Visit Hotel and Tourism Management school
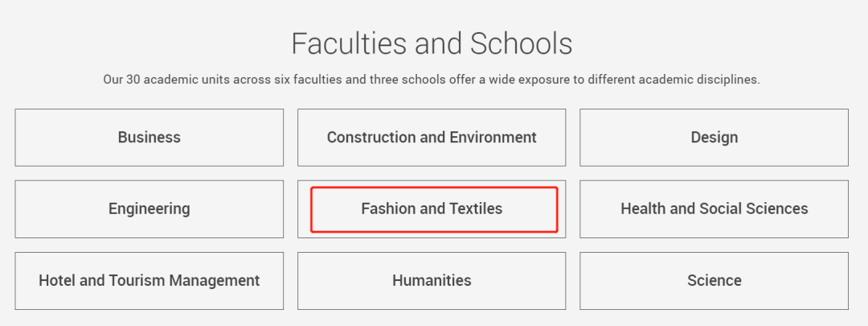Image resolution: width=868 pixels, height=326 pixels. coord(149,281)
